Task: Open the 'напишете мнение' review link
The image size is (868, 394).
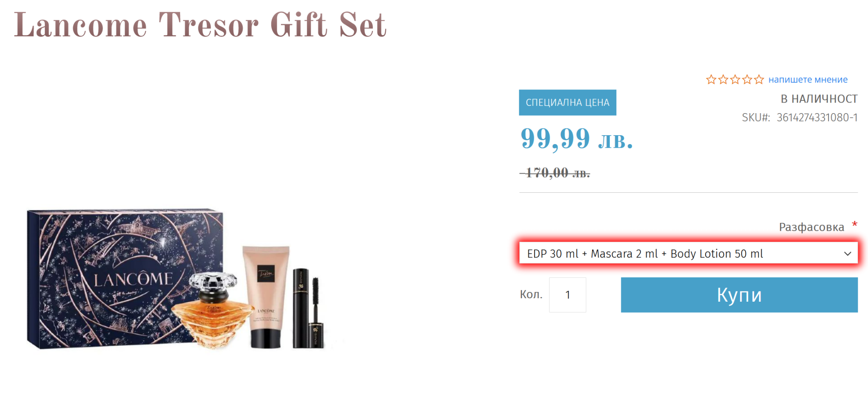Action: [808, 79]
